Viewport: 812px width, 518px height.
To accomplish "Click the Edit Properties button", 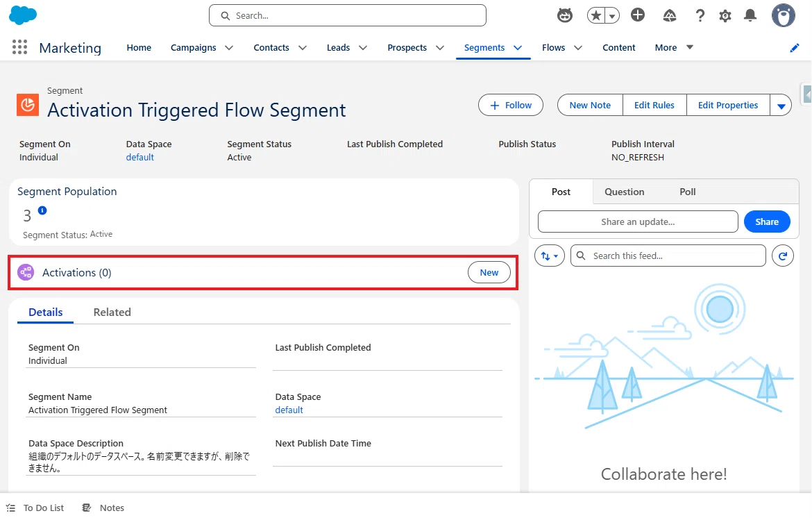I will point(727,105).
